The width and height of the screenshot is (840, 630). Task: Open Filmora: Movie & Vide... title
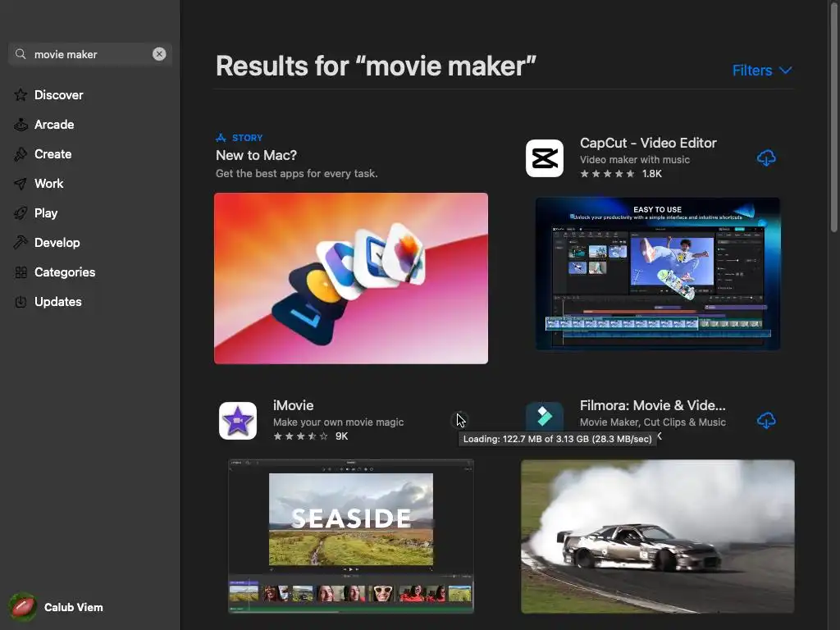[x=652, y=405]
